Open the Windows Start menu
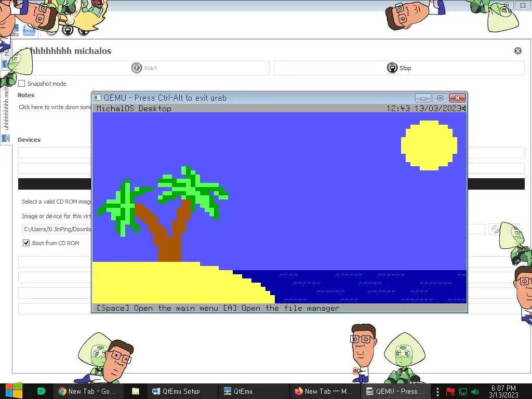Viewport: 532px width, 399px height. pyautogui.click(x=14, y=391)
